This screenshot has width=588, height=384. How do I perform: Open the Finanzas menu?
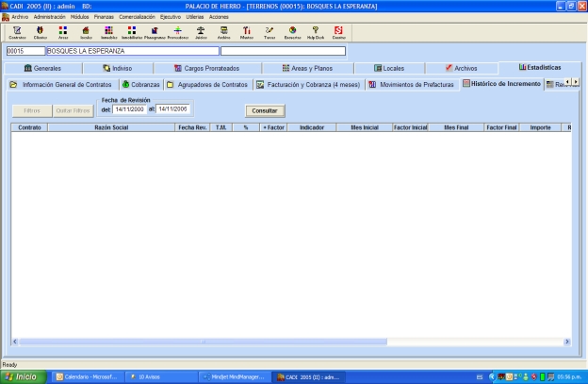[x=103, y=17]
